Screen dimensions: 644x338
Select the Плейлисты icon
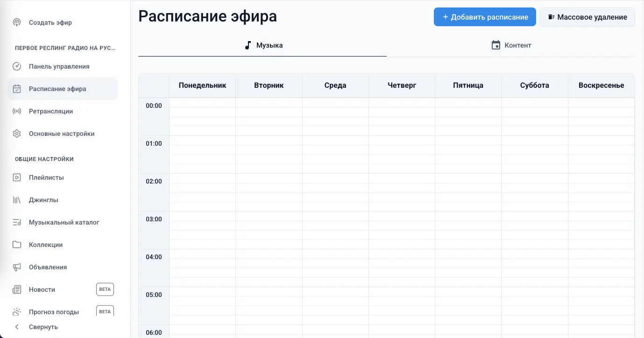coord(17,177)
